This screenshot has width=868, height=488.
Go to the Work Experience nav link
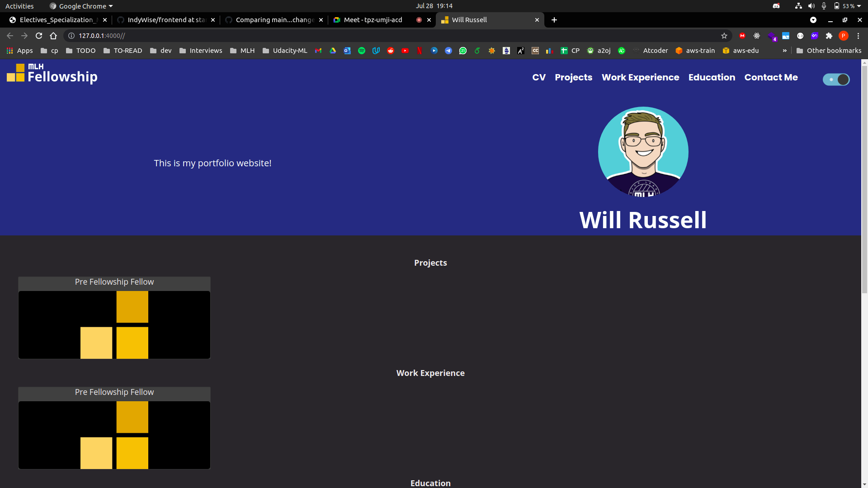click(640, 77)
